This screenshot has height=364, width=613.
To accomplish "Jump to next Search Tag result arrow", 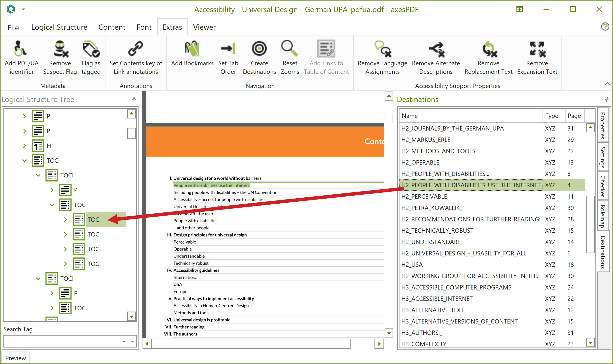I will tap(132, 341).
